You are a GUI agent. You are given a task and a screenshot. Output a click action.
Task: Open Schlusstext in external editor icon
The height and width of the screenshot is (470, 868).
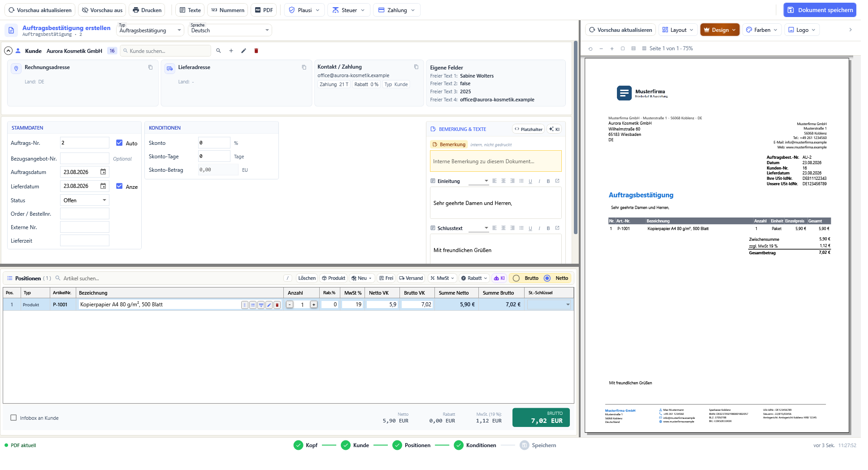tap(557, 228)
